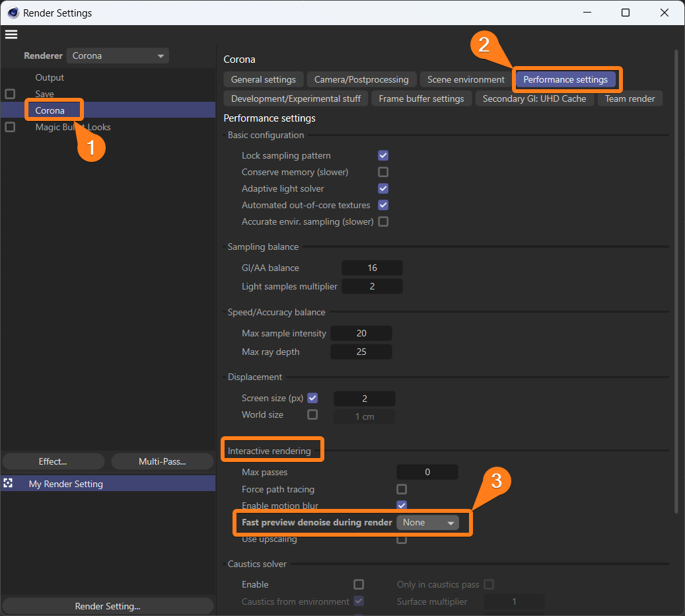Image resolution: width=685 pixels, height=616 pixels.
Task: Toggle Screen size (px) checkbox
Action: (x=312, y=399)
